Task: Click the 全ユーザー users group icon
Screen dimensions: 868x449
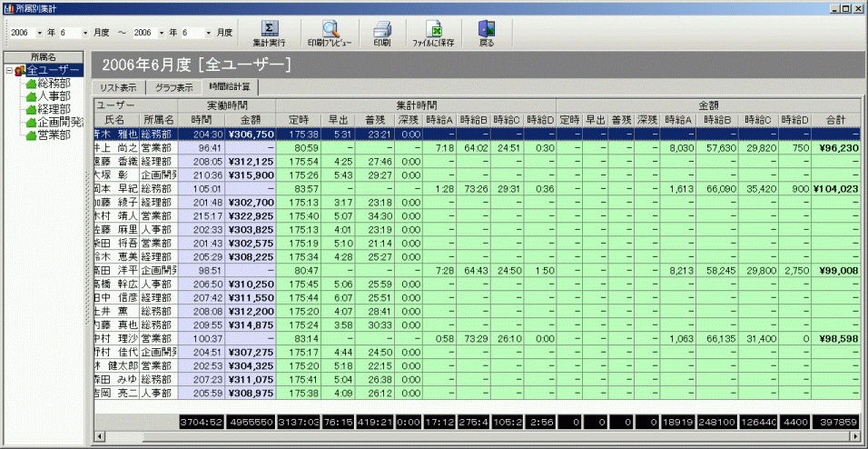Action: coord(20,70)
